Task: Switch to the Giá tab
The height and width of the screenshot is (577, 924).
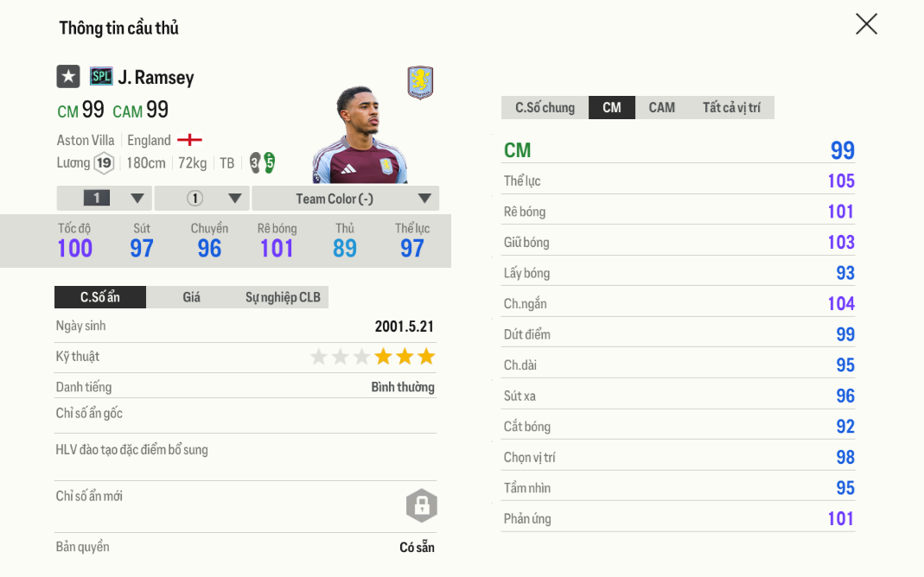Action: click(x=191, y=297)
